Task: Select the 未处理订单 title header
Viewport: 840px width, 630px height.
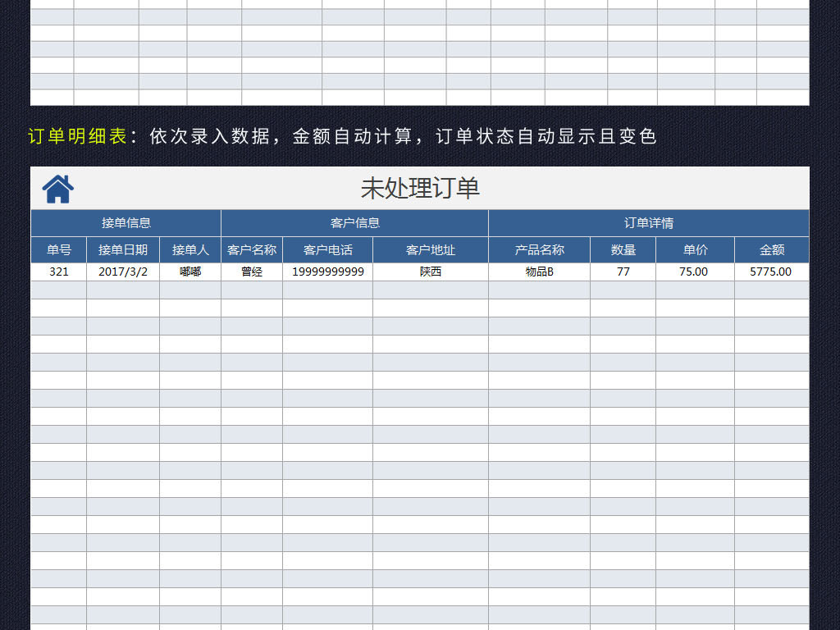Action: [x=418, y=187]
